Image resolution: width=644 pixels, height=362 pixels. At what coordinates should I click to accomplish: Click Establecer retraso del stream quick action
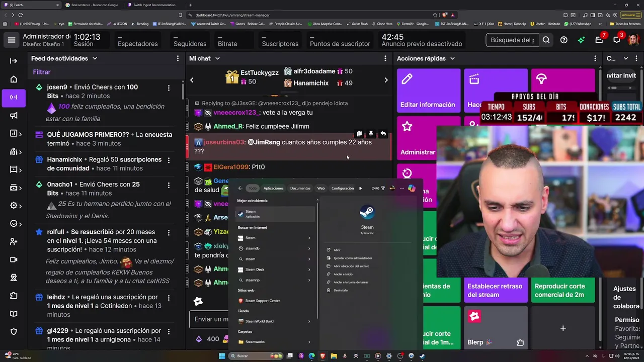[x=496, y=290]
